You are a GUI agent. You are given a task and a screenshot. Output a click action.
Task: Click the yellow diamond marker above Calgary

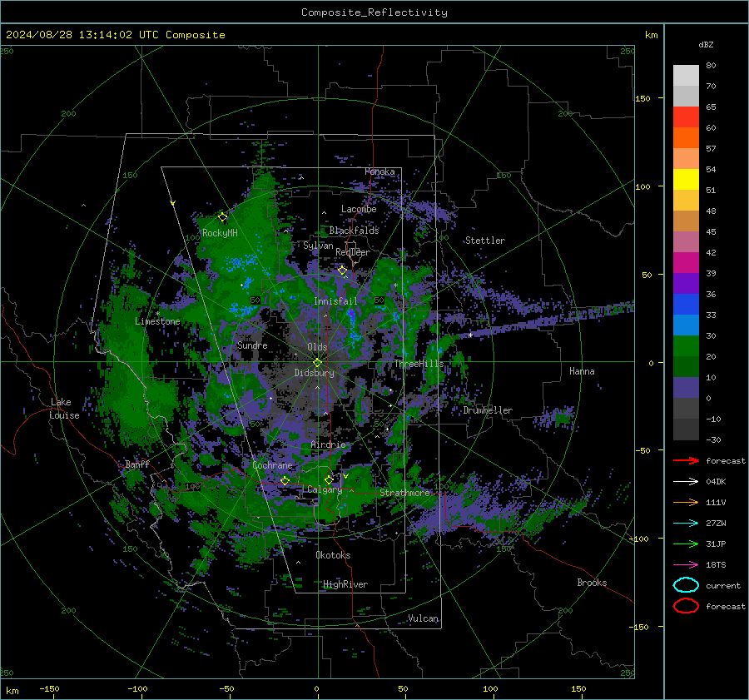pos(329,479)
